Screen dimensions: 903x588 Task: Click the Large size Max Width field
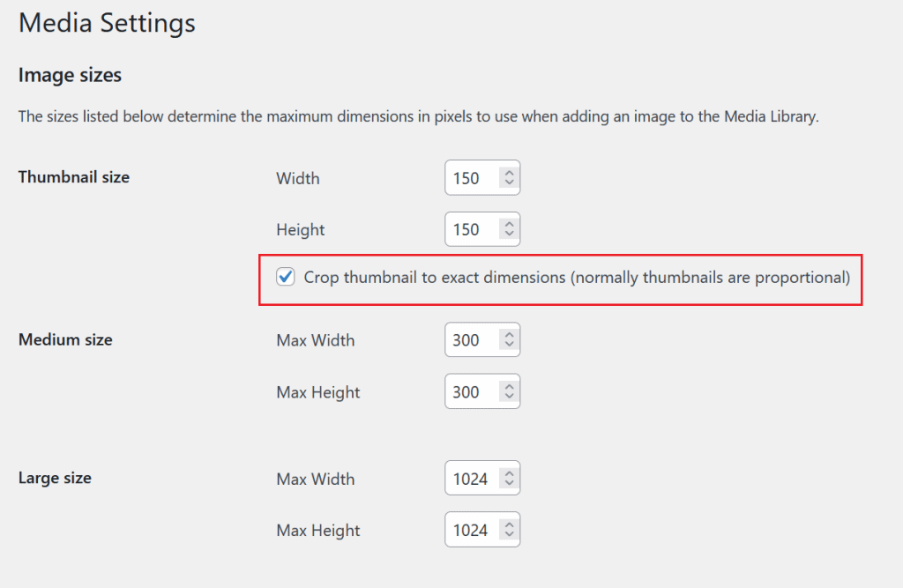click(472, 478)
